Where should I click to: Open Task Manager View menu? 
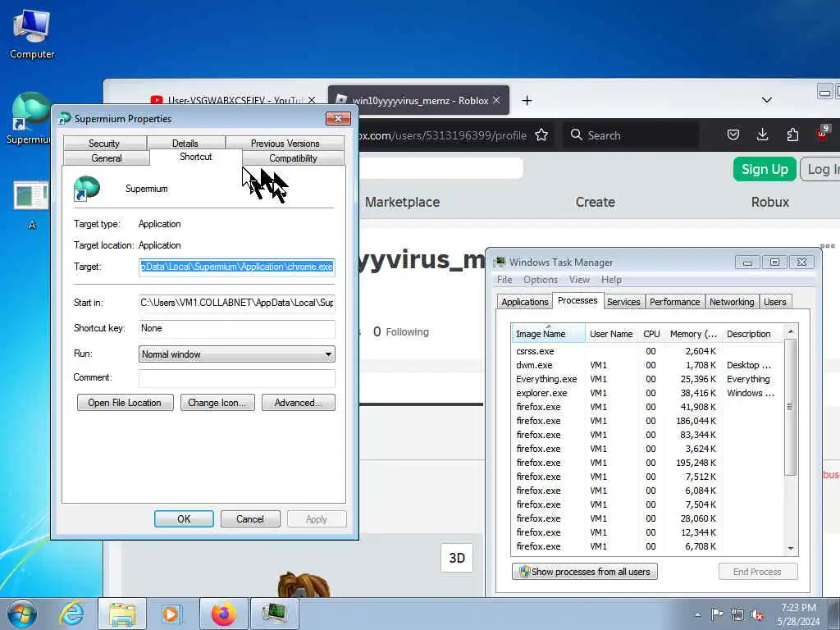[x=579, y=280]
